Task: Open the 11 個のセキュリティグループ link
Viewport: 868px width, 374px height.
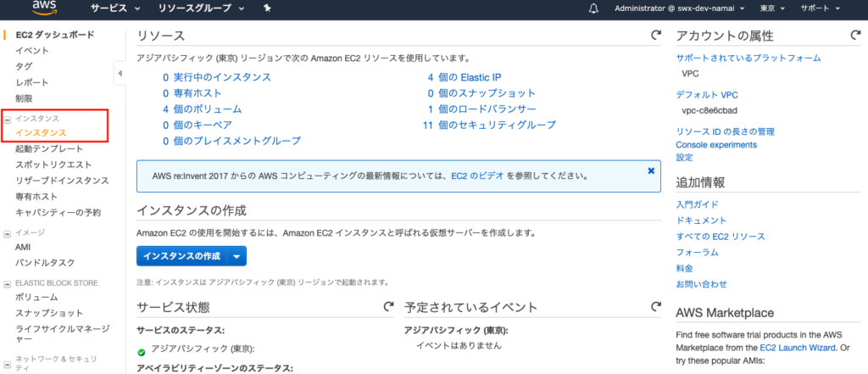Action: (x=489, y=125)
